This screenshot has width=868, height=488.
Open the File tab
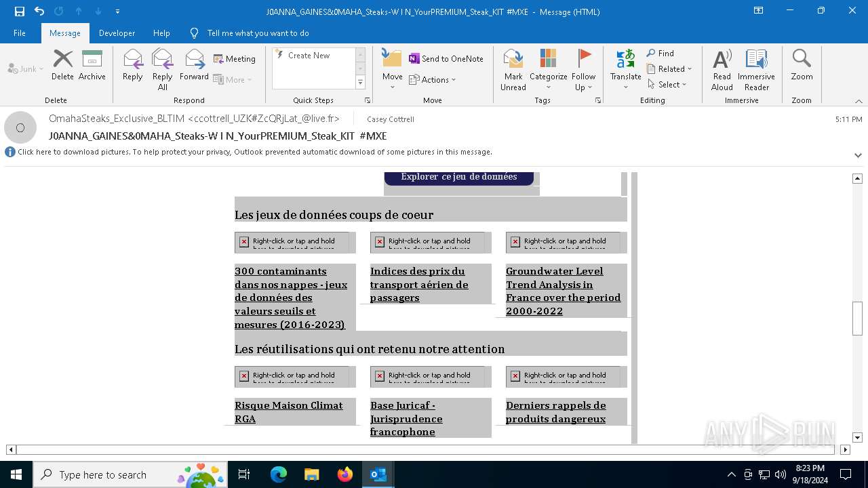(x=20, y=33)
